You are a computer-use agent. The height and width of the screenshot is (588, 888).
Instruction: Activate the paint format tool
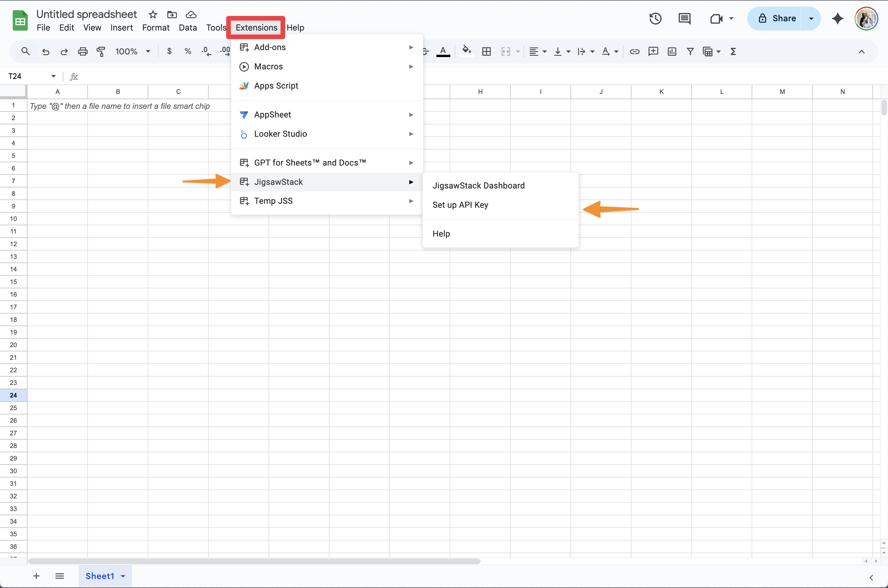click(x=101, y=51)
